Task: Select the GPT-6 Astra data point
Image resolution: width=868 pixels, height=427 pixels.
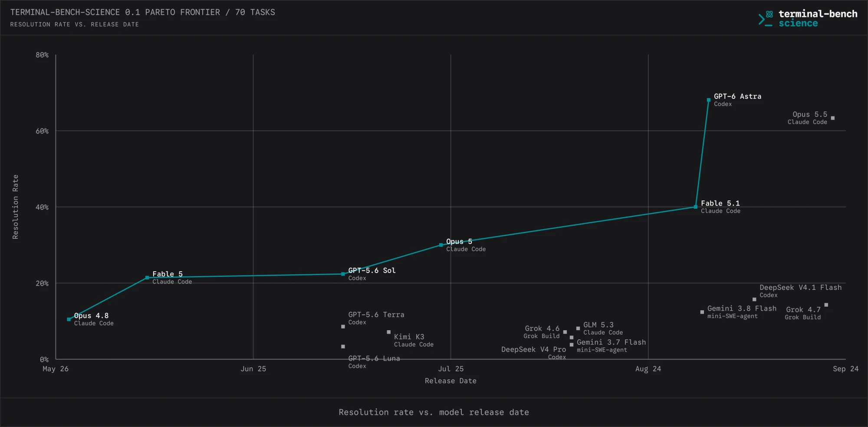Action: pyautogui.click(x=709, y=100)
